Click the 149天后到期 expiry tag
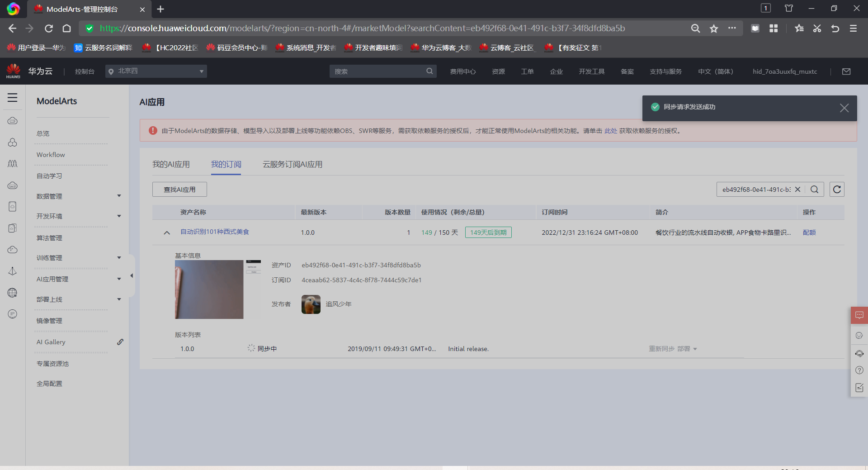The image size is (868, 470). click(x=488, y=233)
